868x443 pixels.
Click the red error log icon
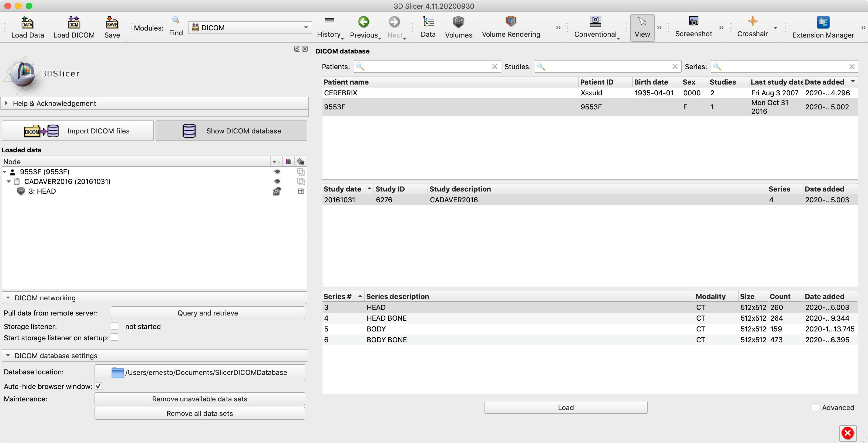[847, 433]
